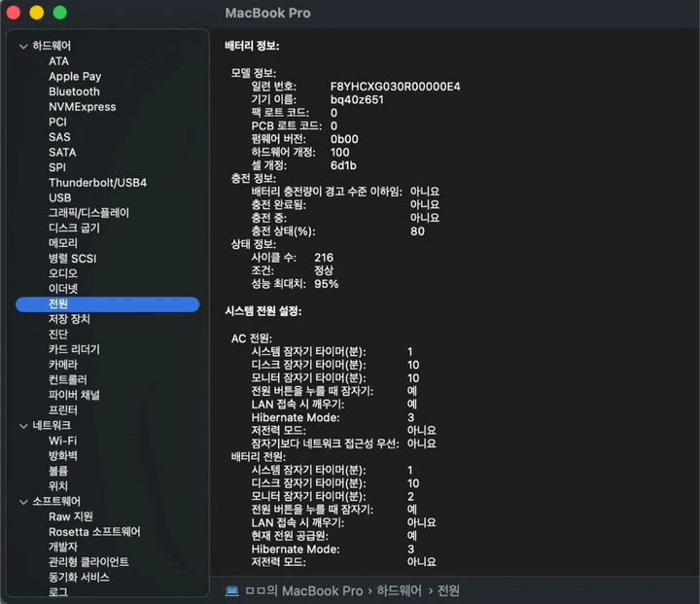
Task: Open the 메모리 entry
Action: click(63, 243)
